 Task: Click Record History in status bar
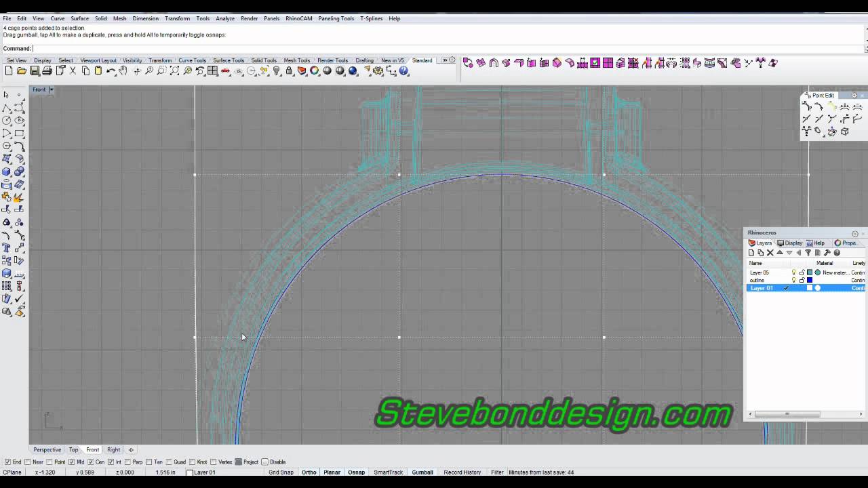coord(462,472)
